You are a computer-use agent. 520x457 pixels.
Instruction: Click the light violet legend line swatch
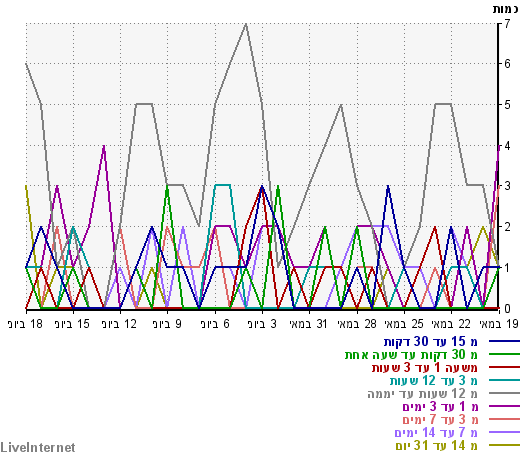[x=504, y=432]
